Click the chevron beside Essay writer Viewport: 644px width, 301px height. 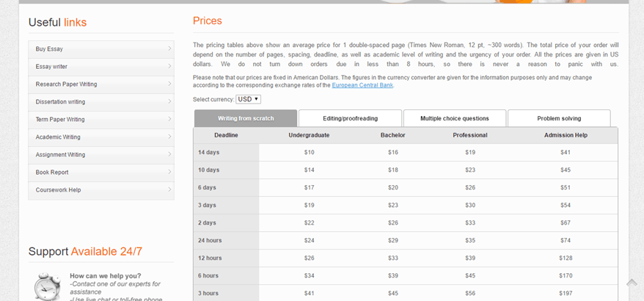pyautogui.click(x=169, y=66)
